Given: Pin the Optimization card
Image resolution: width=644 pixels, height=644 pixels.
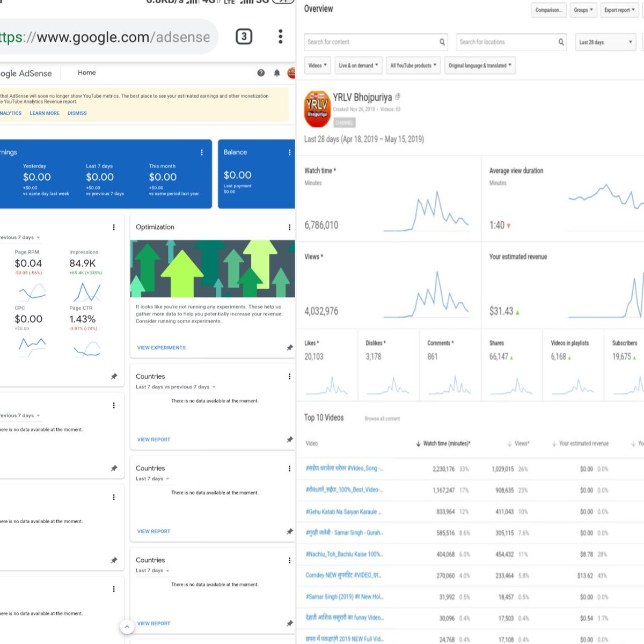Looking at the screenshot, I should click(x=290, y=348).
